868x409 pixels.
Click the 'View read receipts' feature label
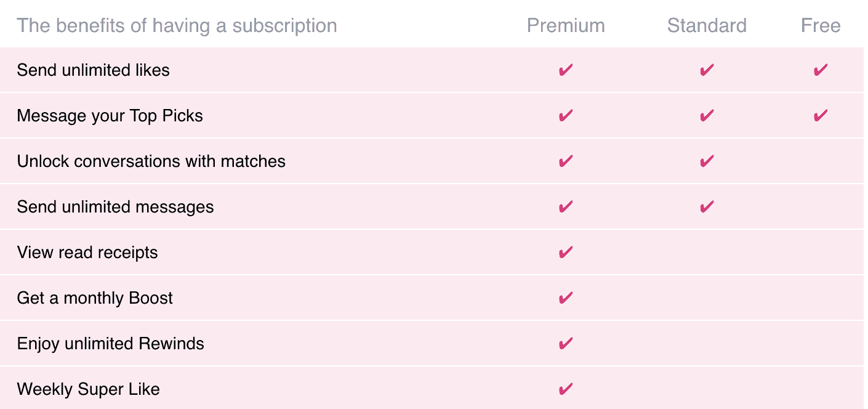coord(87,253)
